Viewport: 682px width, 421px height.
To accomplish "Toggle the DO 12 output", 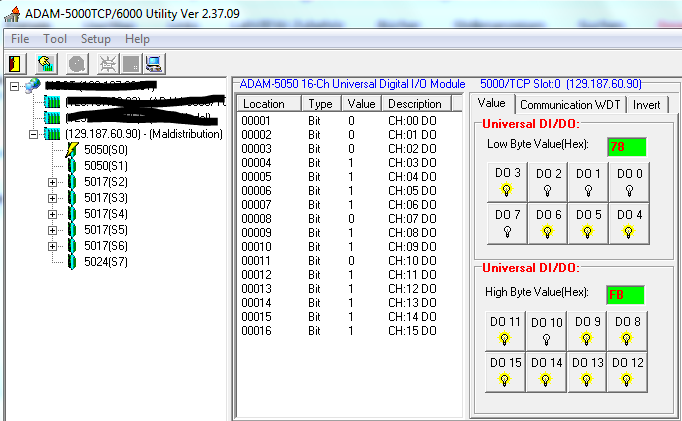I will coord(627,372).
